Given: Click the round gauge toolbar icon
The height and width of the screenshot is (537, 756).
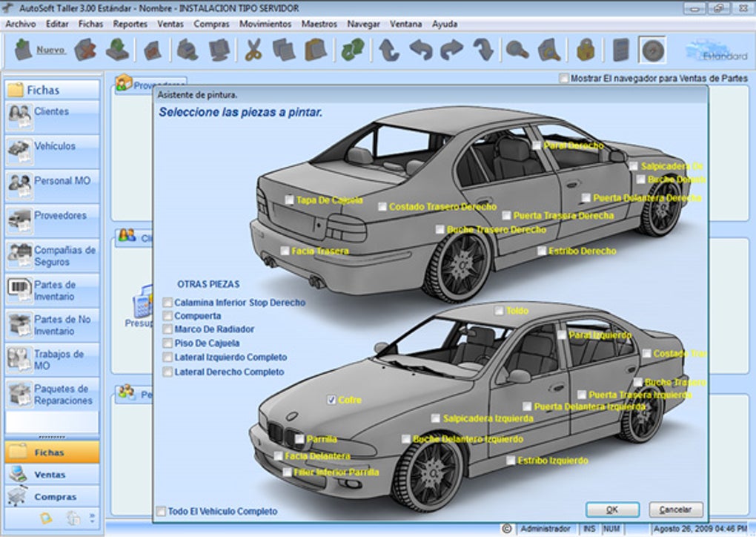Looking at the screenshot, I should coord(653,50).
